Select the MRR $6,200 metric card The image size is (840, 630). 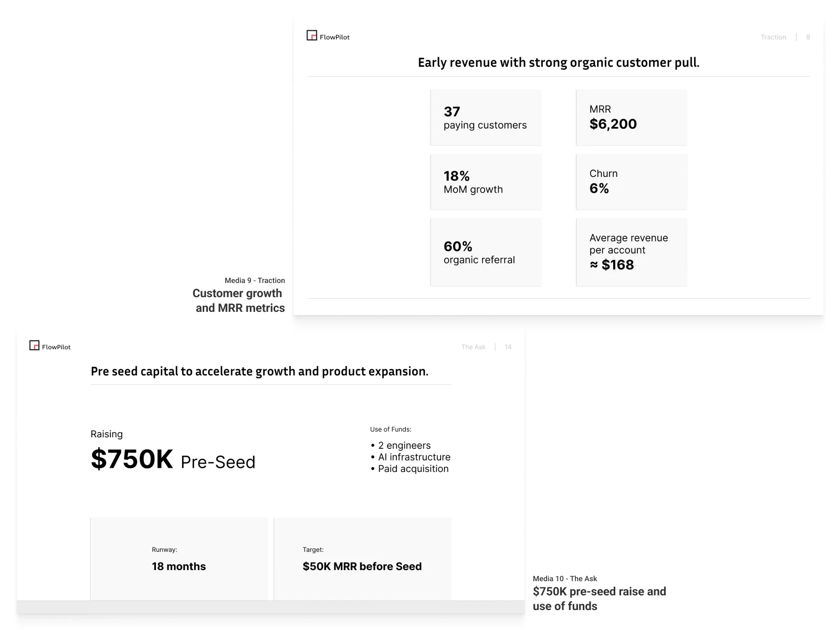(x=631, y=118)
